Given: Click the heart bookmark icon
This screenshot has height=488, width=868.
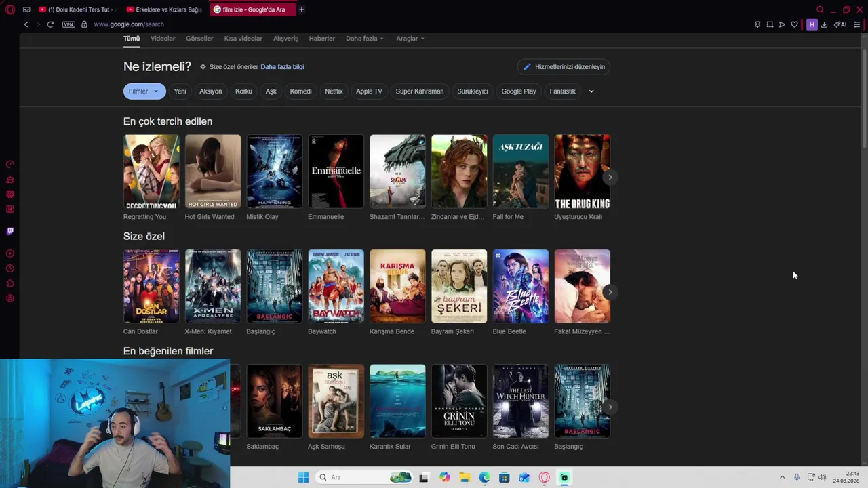Looking at the screenshot, I should click(x=794, y=24).
